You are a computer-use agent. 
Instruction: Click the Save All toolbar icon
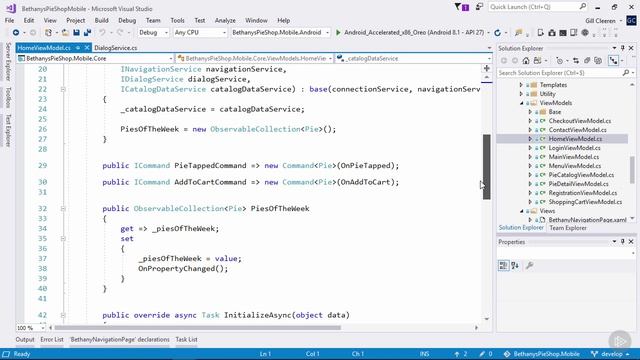(87, 33)
